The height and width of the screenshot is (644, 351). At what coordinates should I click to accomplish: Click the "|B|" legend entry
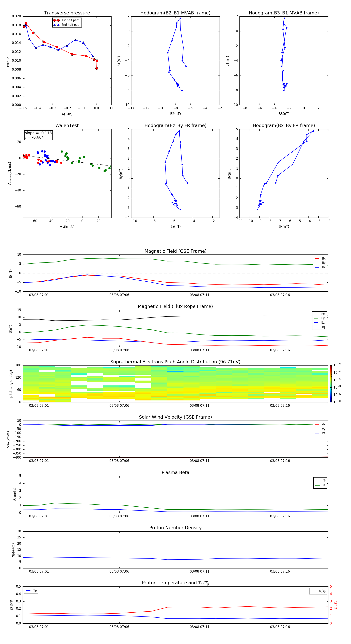point(320,327)
